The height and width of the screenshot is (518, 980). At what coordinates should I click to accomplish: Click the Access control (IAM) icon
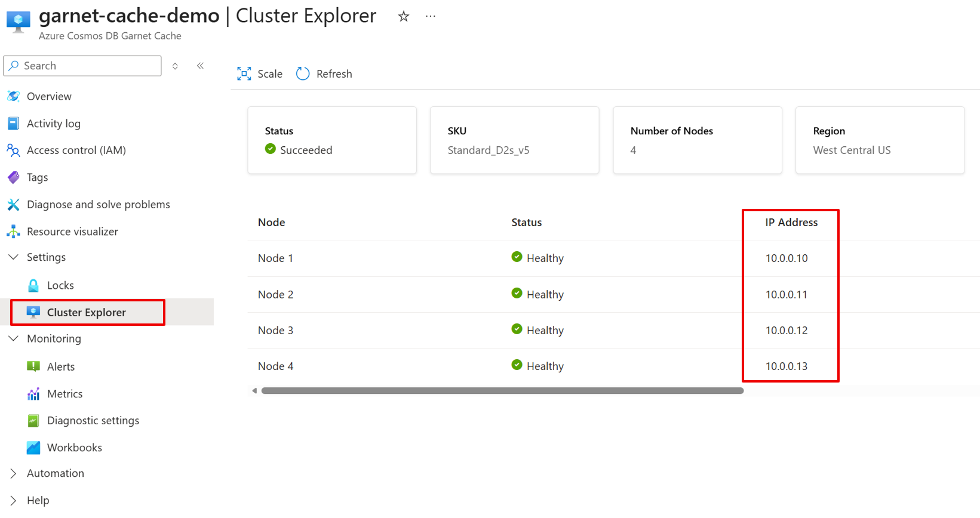point(13,150)
